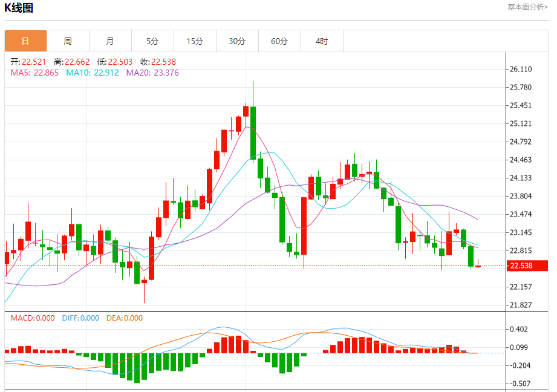The image size is (557, 392).
Task: Switch to the 4时 timeframe tab
Action: [322, 41]
